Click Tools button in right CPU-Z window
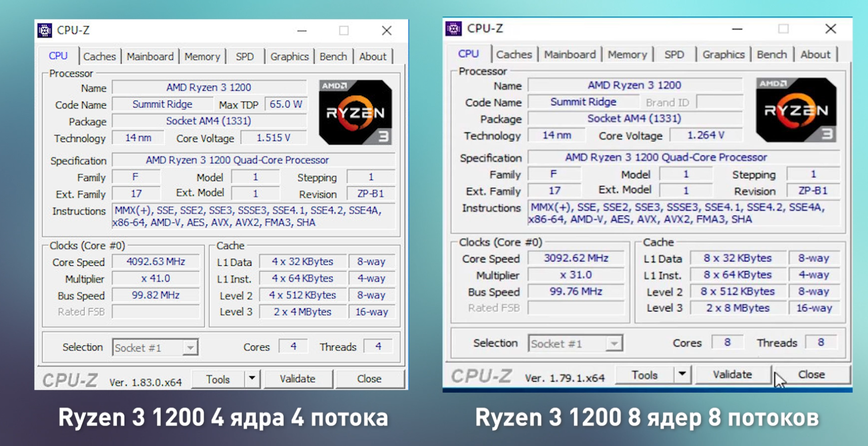The height and width of the screenshot is (446, 868). (644, 375)
